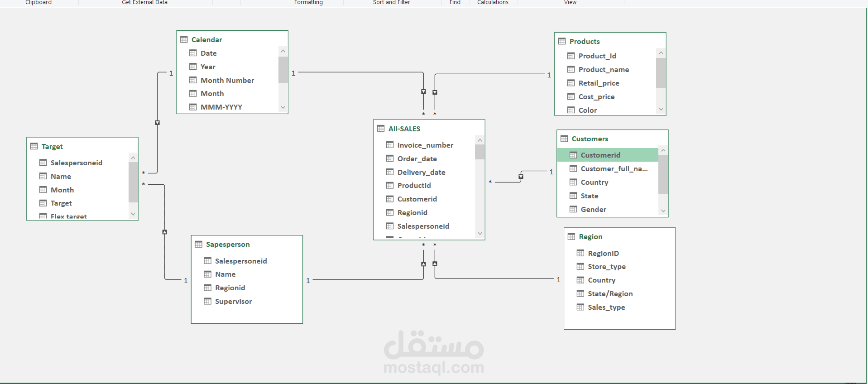Click the Region table header icon
Viewport: 868px width, 384px height.
pyautogui.click(x=571, y=236)
